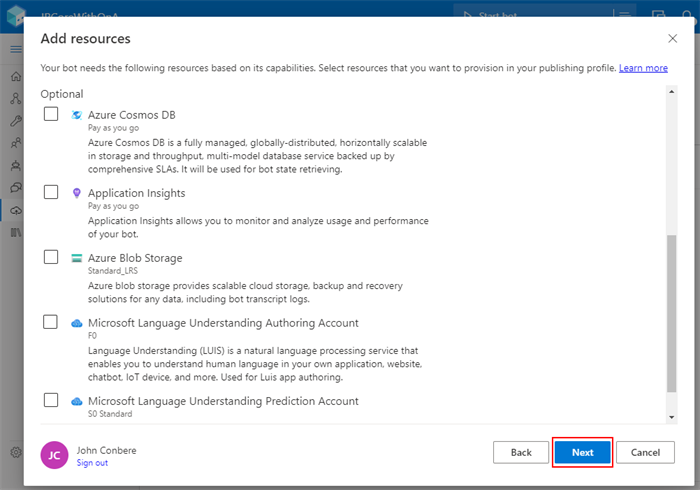Go Back to the previous step

521,452
